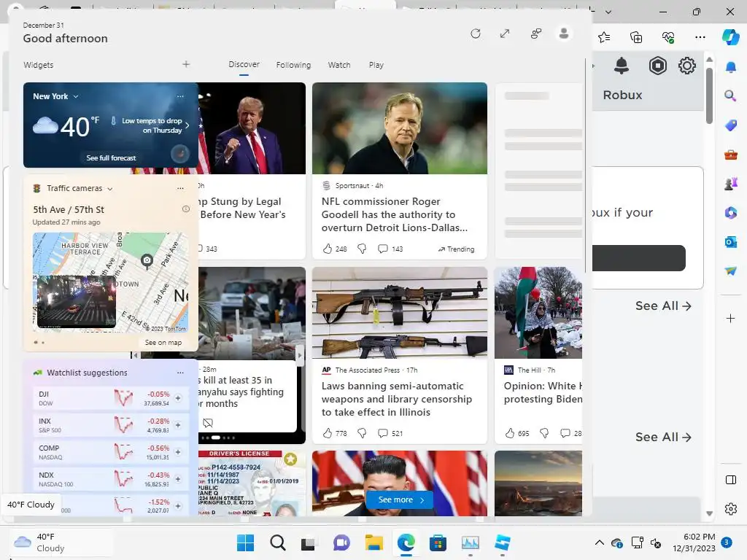The width and height of the screenshot is (747, 560).
Task: Open weather widget more options
Action: point(181,96)
